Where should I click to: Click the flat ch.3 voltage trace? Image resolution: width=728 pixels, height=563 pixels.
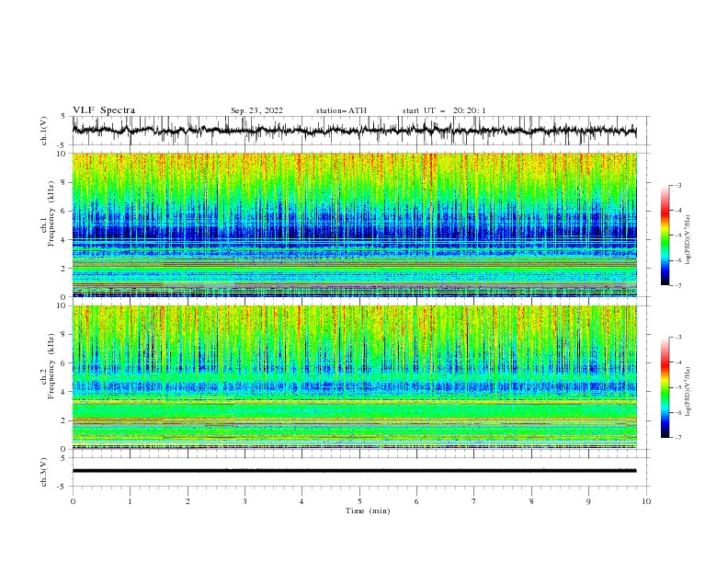[354, 471]
